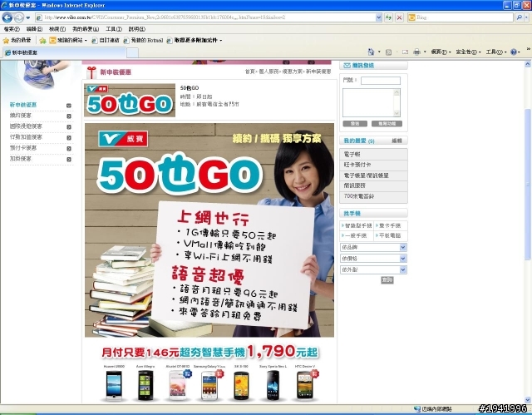Click the red X Stop loading button

[399, 17]
